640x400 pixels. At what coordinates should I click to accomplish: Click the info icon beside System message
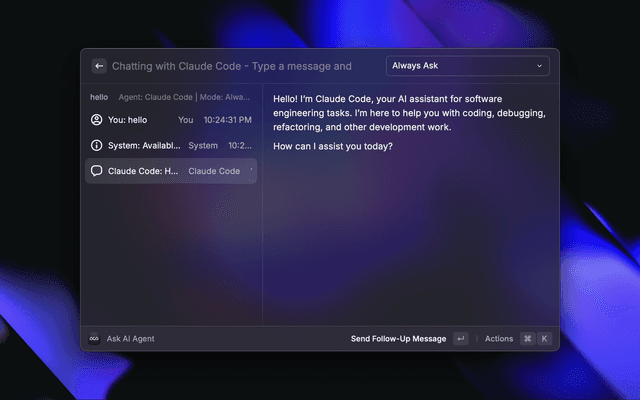point(96,145)
